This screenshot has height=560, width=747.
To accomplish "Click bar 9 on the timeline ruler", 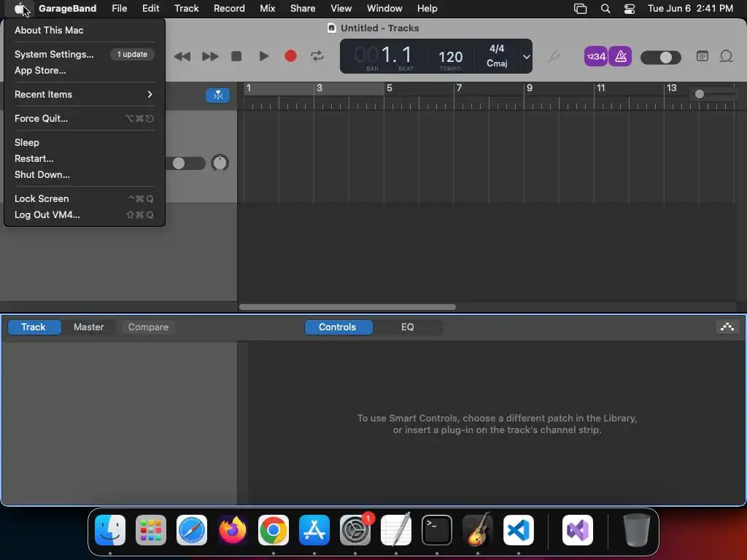I will [530, 88].
